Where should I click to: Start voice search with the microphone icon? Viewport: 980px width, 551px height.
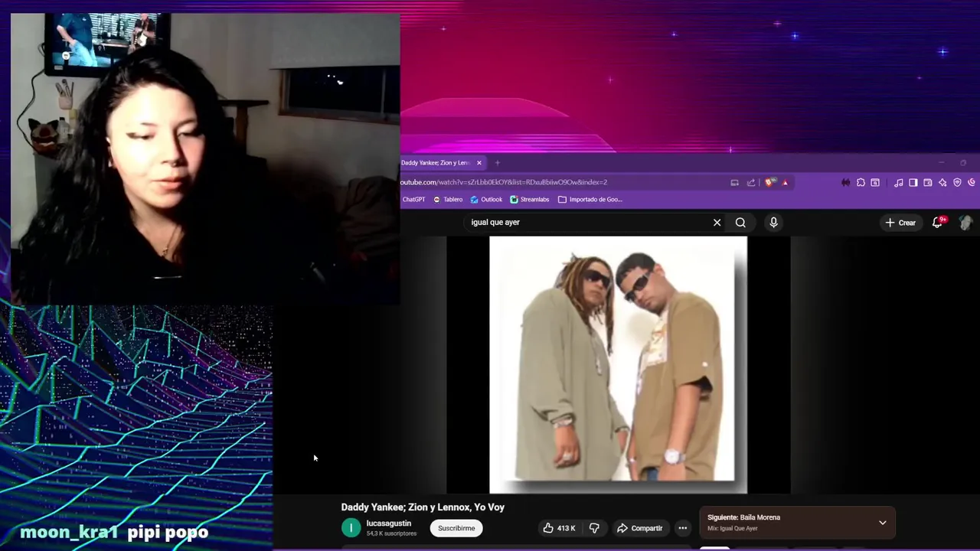[x=773, y=222]
